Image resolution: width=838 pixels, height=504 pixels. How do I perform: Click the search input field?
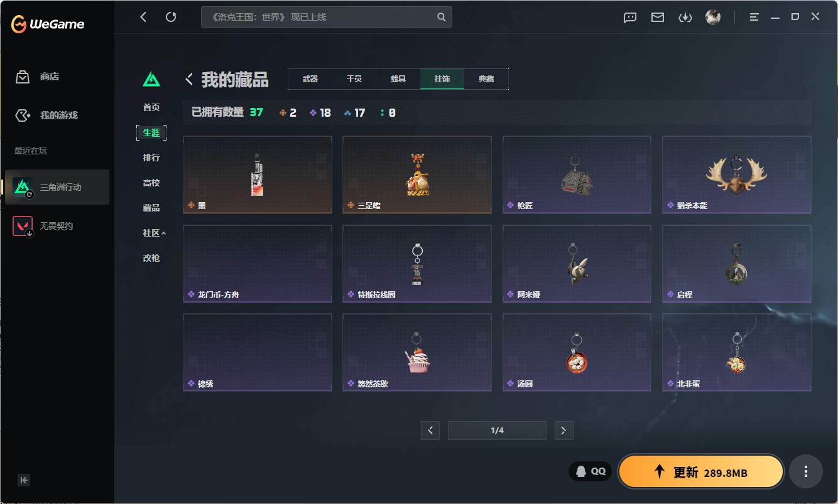320,17
